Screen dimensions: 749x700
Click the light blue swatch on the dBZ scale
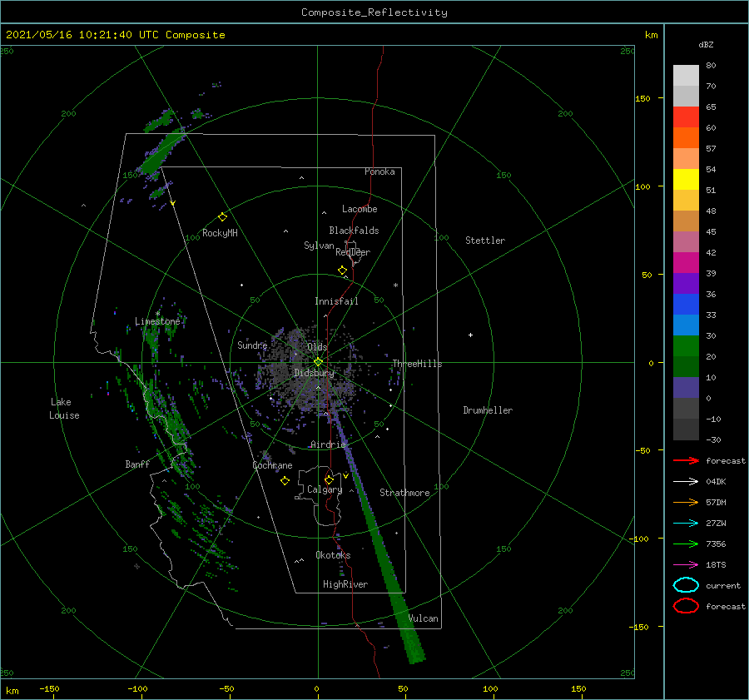click(686, 325)
